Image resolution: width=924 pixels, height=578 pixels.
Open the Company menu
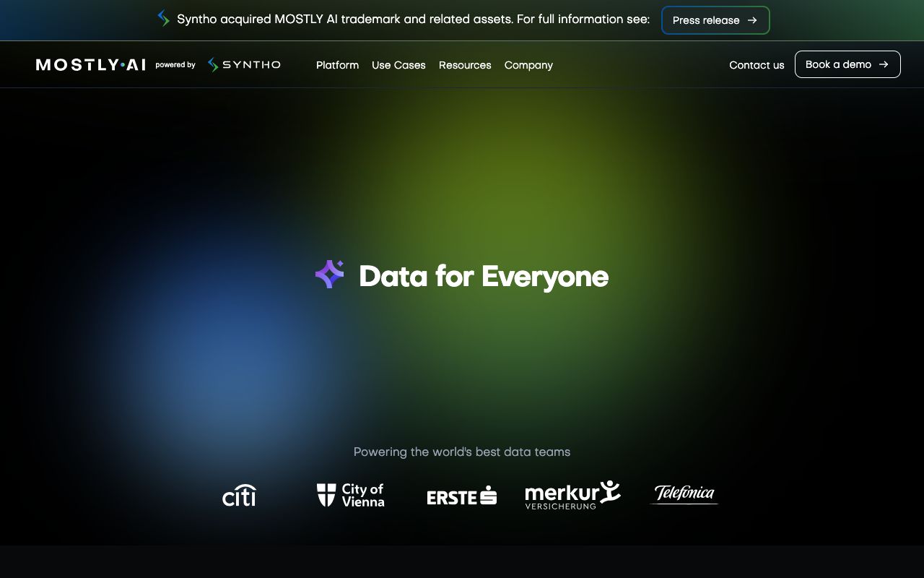coord(528,65)
